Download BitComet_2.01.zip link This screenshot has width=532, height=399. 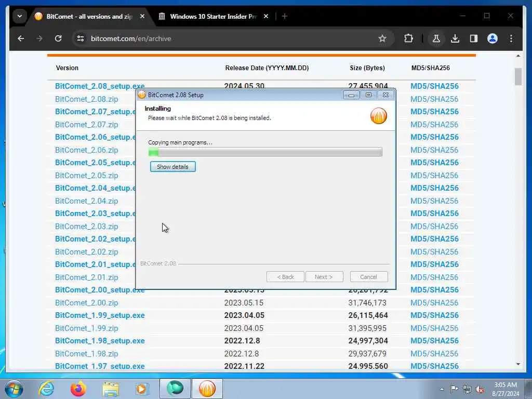point(87,277)
